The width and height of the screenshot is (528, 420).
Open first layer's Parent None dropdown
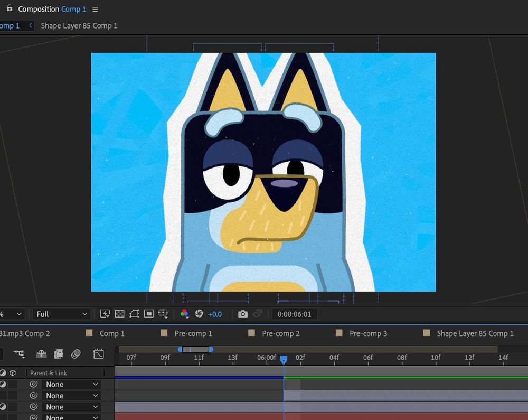72,385
